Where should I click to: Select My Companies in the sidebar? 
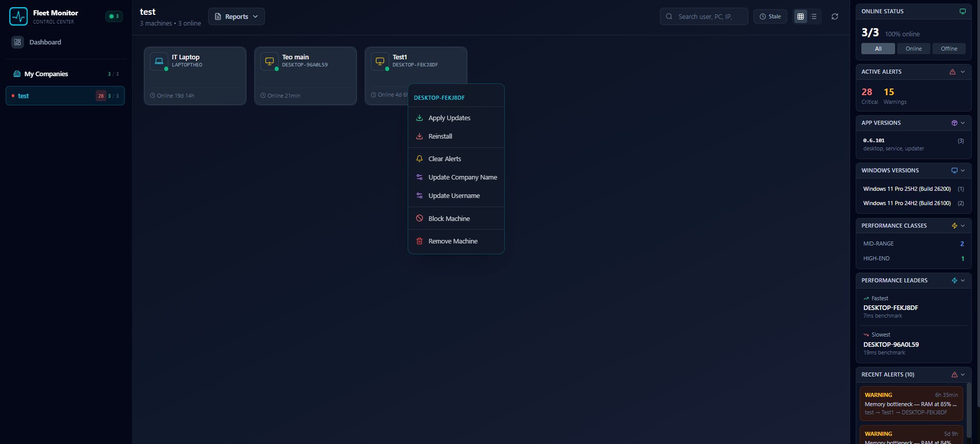(65, 74)
